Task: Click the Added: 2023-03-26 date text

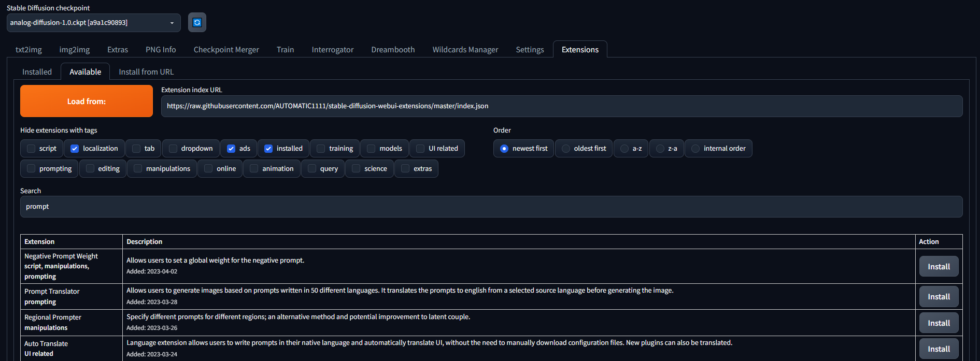Action: (152, 328)
